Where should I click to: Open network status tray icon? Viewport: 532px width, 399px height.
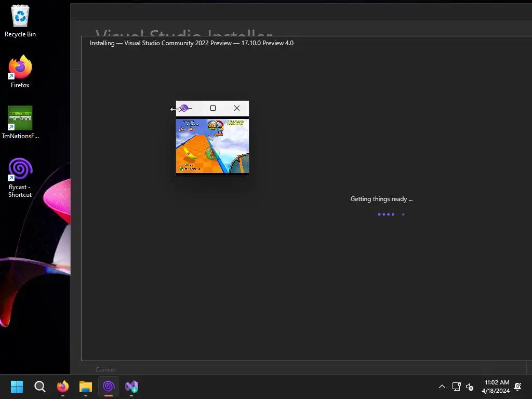(456, 387)
